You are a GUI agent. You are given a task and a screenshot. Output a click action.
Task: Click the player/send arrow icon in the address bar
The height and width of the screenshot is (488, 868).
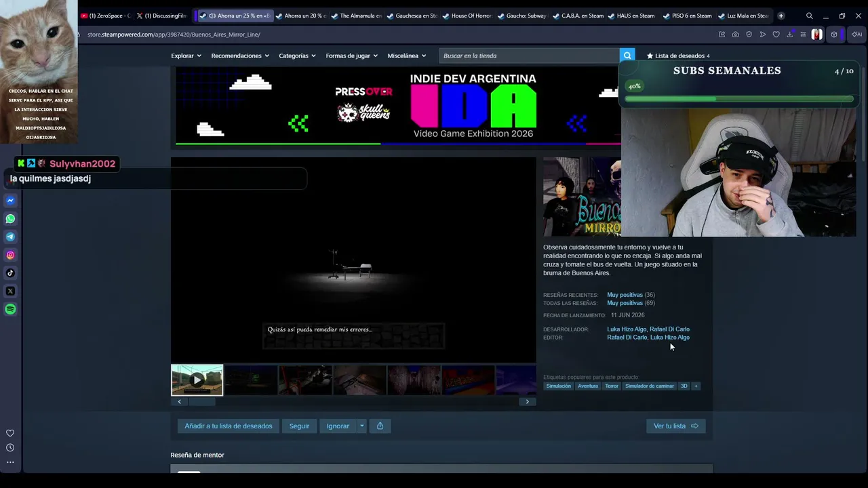click(762, 35)
